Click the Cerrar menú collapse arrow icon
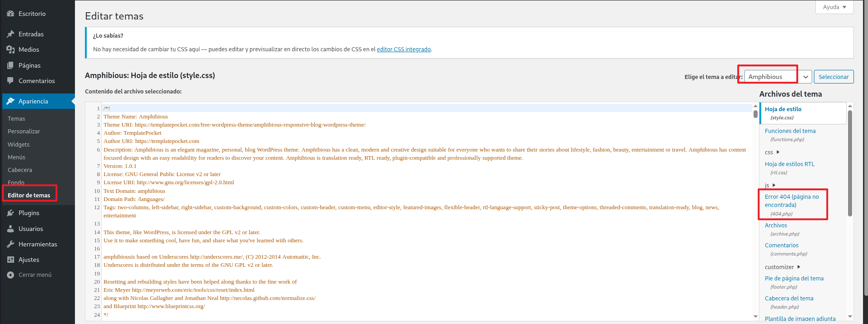Viewport: 868px width, 324px height. point(10,275)
